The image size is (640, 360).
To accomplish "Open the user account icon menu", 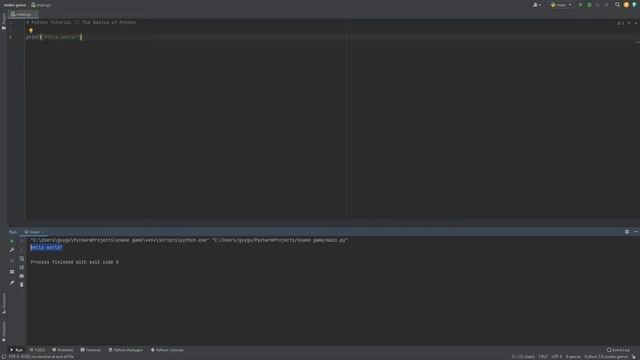I will coord(537,5).
